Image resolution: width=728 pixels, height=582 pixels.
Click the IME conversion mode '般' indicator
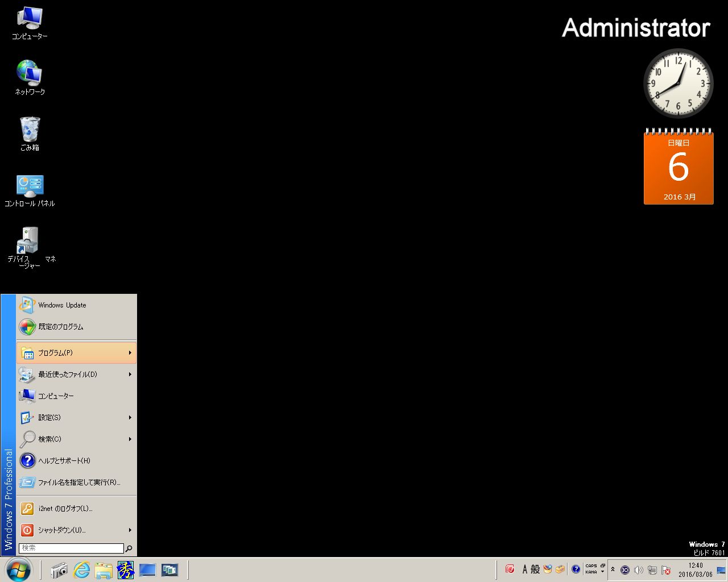click(x=535, y=569)
